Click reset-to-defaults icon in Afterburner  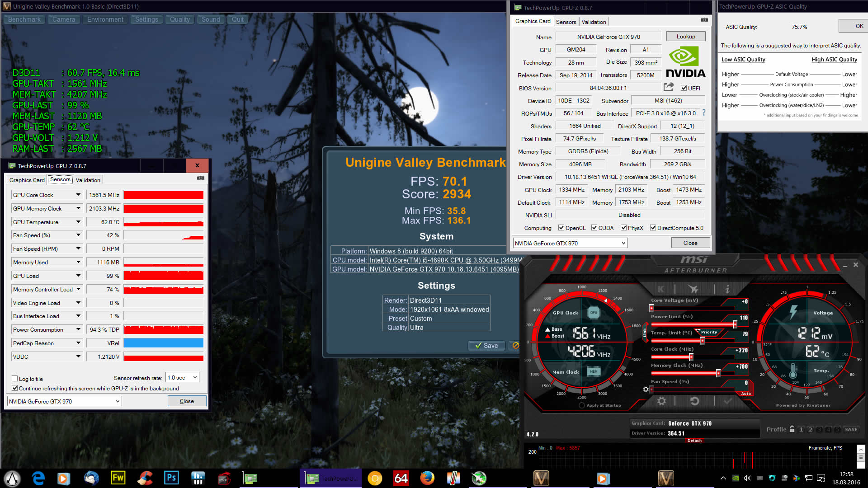point(695,401)
